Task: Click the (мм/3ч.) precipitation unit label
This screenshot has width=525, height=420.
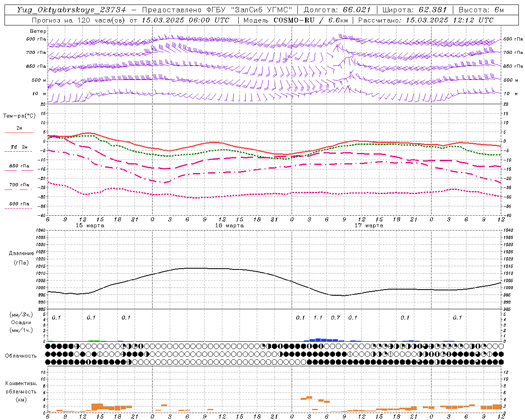Action: click(21, 315)
